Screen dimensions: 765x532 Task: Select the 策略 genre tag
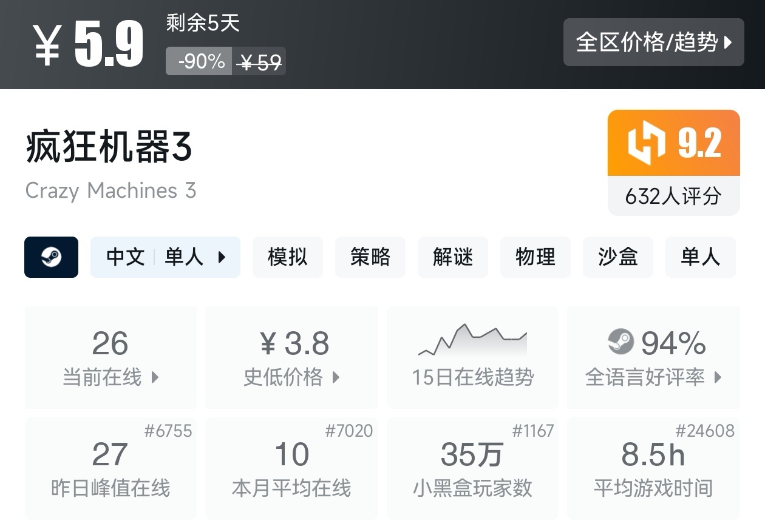tap(370, 257)
